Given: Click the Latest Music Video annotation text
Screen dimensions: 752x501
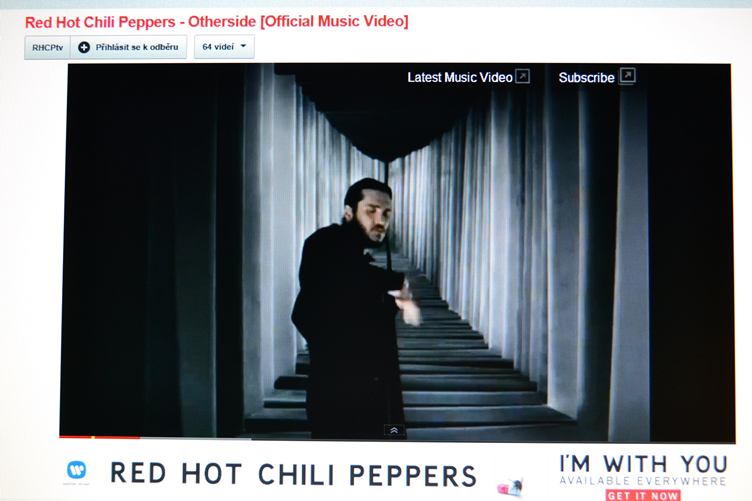Looking at the screenshot, I should pos(460,77).
